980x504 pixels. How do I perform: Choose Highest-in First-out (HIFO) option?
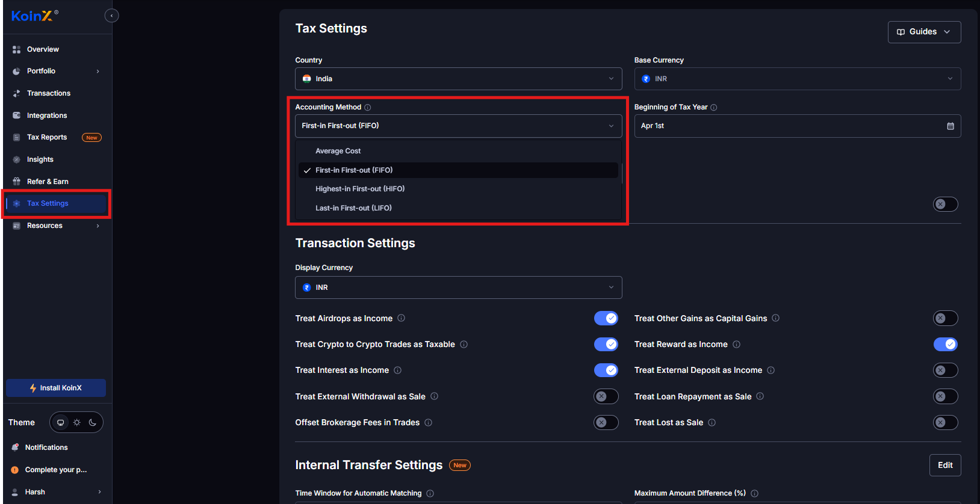[458, 189]
